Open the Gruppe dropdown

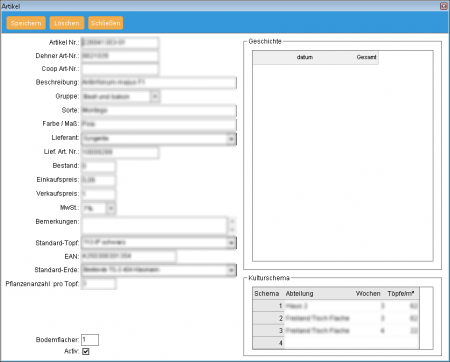click(x=155, y=97)
